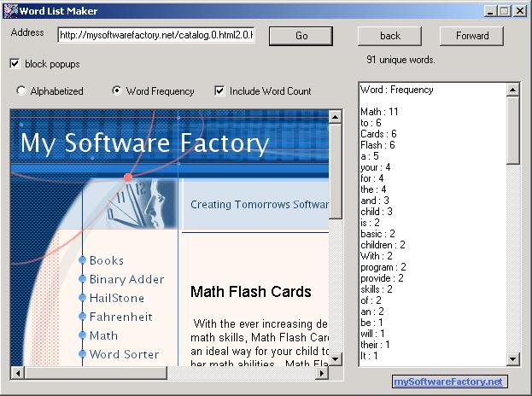Select the Alphabetized radio button
532x396 pixels.
point(21,90)
